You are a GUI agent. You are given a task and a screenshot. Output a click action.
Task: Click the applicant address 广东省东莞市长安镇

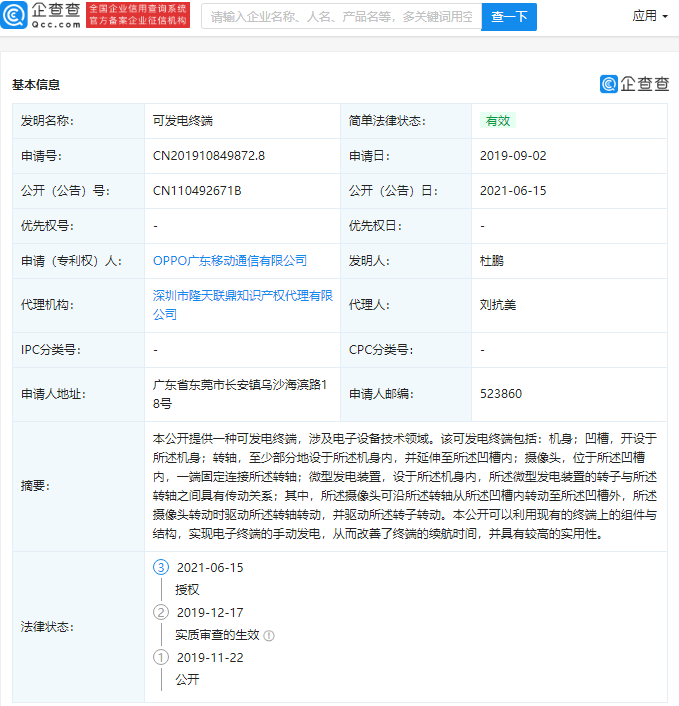point(240,394)
